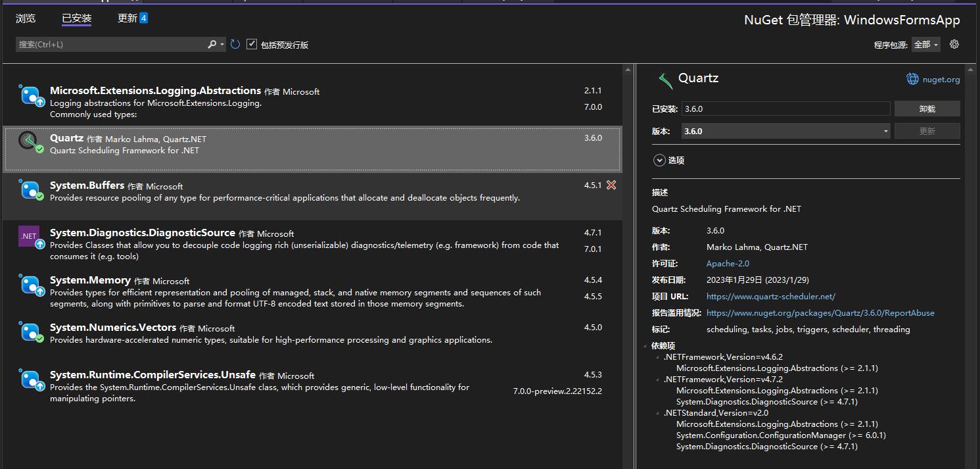Select the Microsoft.Extensions.Logging.Abstractions package name

tap(156, 91)
